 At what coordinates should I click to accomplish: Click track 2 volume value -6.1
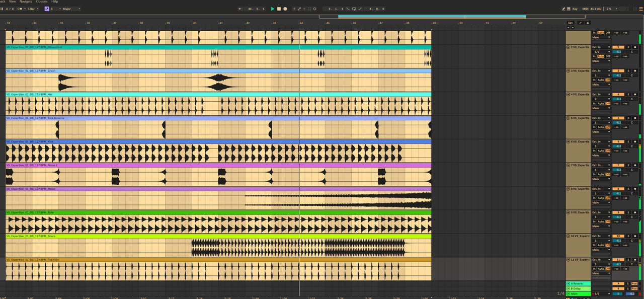pos(618,52)
